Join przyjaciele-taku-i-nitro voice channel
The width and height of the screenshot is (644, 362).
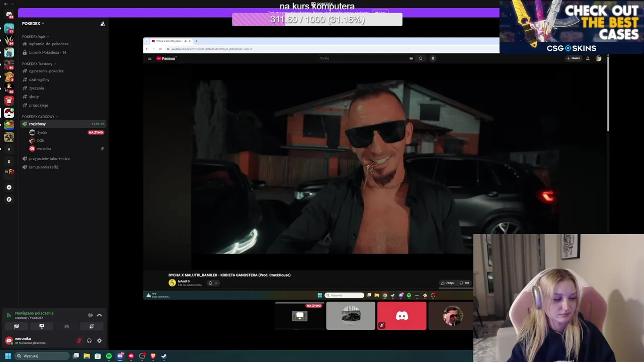tap(64, 158)
